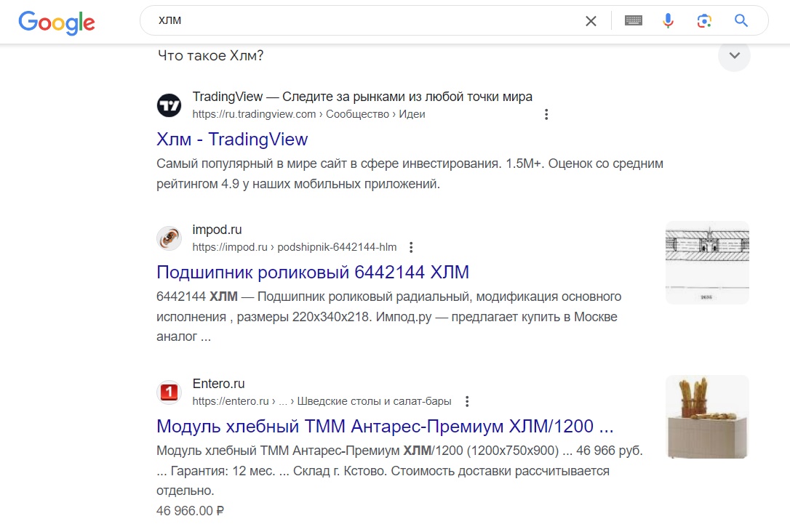Open the Google logo homepage link
Screen dimensions: 790x532
coord(57,23)
